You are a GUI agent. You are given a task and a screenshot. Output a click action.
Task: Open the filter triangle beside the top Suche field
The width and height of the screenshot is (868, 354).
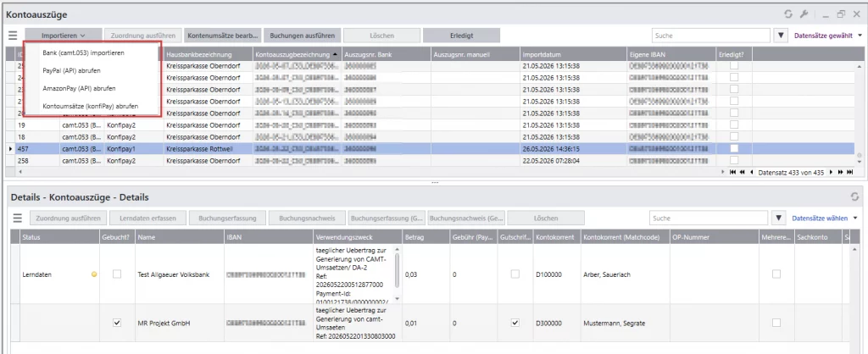coord(781,36)
